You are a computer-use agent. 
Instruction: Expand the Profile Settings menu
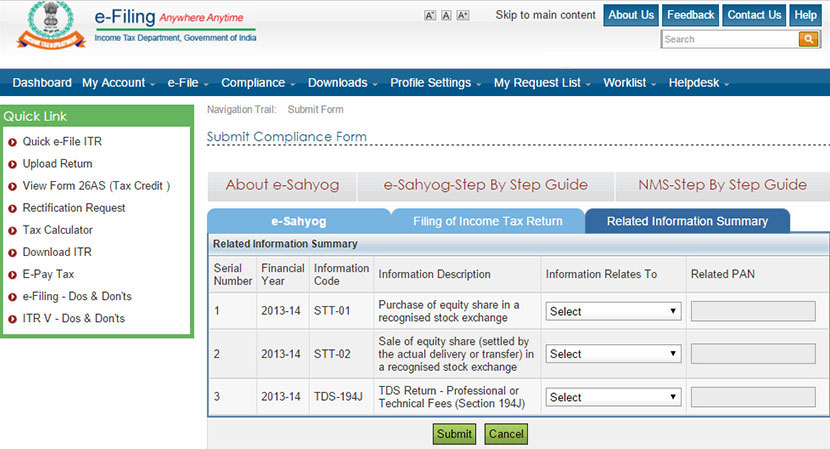coord(436,83)
